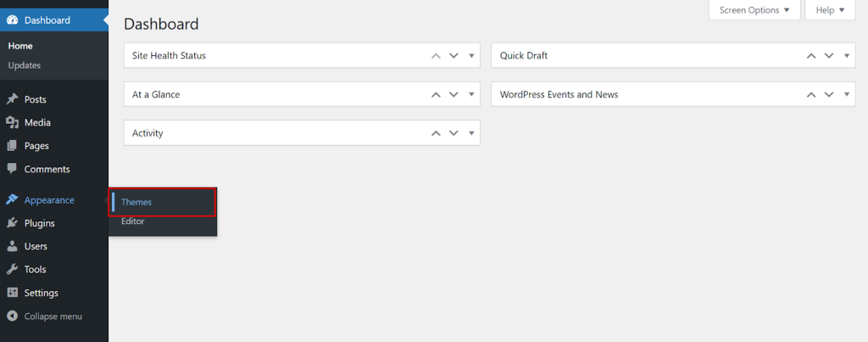Toggle the Activity panel triangle
The width and height of the screenshot is (868, 342).
pyautogui.click(x=471, y=133)
